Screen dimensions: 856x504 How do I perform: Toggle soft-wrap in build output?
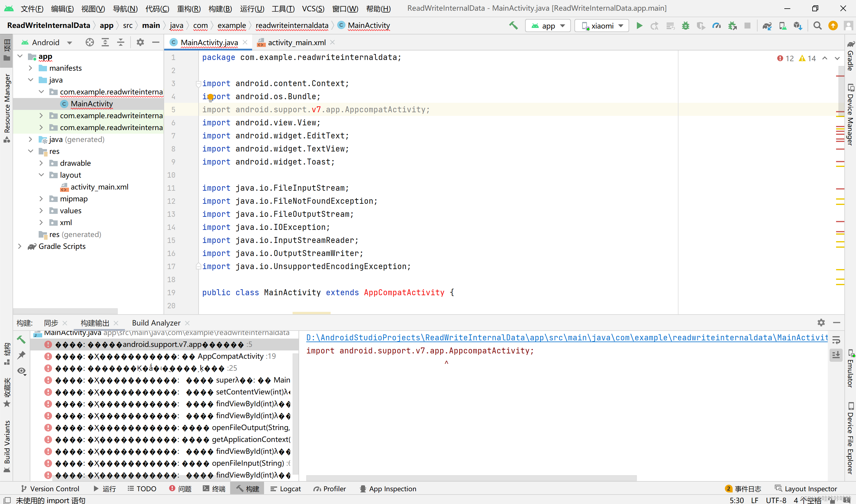click(x=836, y=340)
